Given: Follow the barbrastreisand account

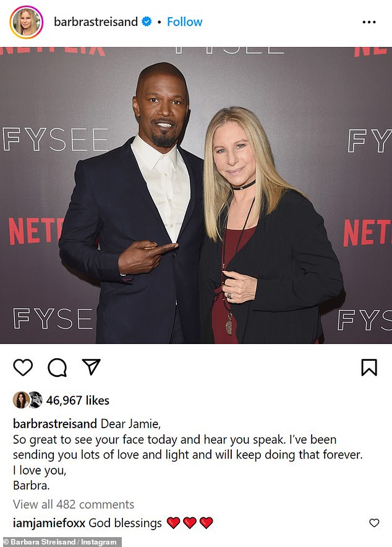Looking at the screenshot, I should coord(184,22).
